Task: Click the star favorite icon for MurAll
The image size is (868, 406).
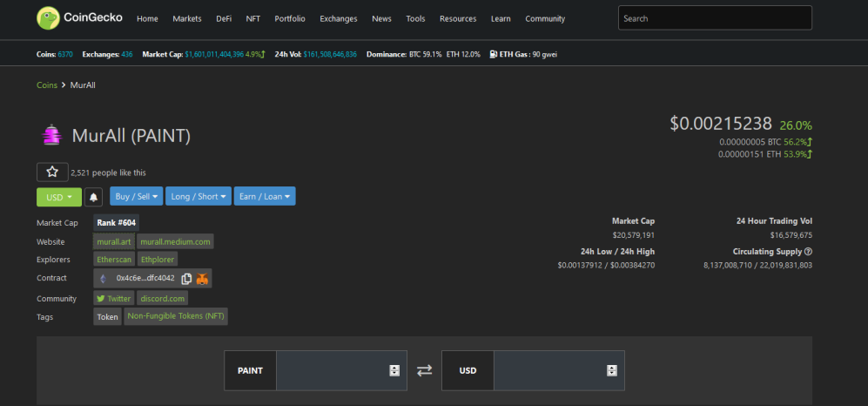Action: (x=52, y=173)
